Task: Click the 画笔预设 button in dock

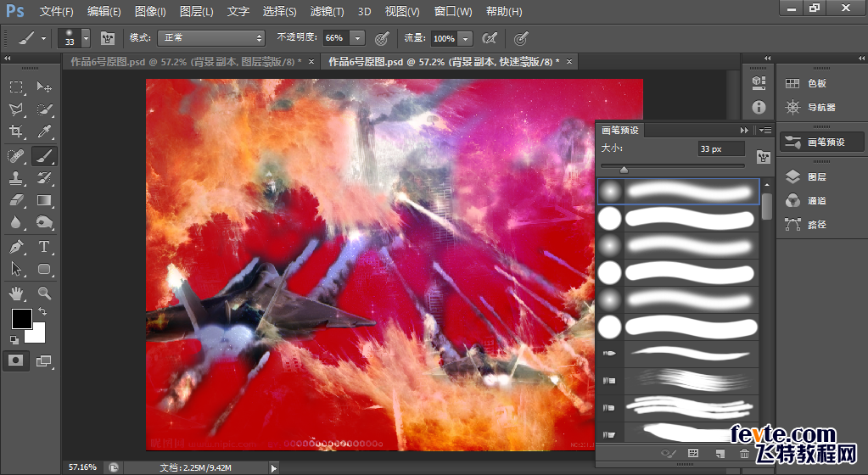Action: tap(821, 142)
